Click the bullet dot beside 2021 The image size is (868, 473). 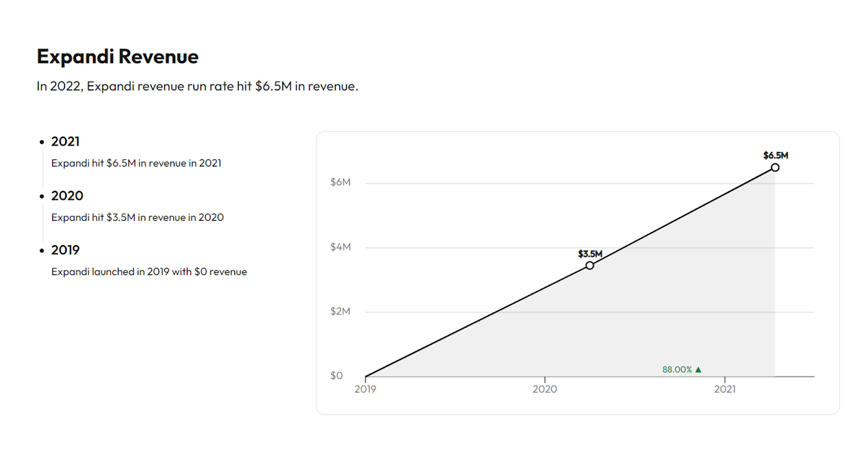(42, 142)
